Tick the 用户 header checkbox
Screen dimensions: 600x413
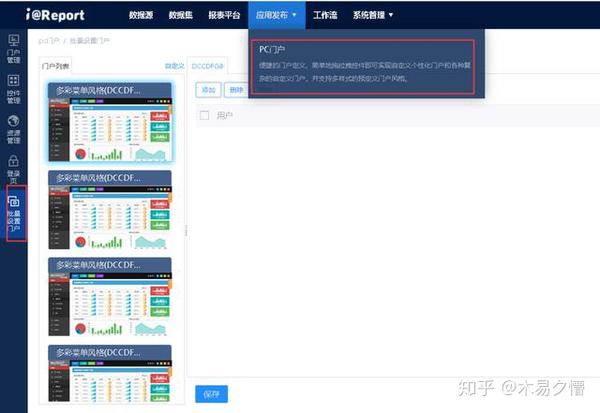pos(204,115)
